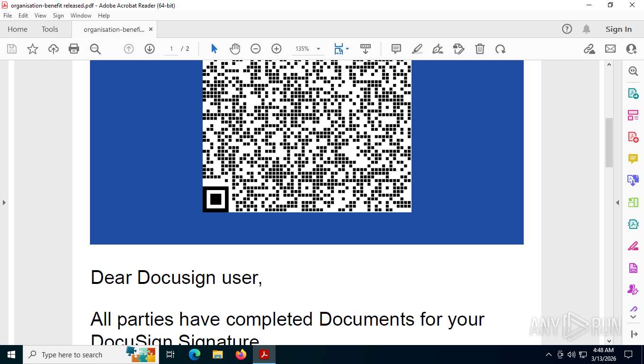The width and height of the screenshot is (644, 364).
Task: Open the Find text magnifier
Action: pos(95,49)
